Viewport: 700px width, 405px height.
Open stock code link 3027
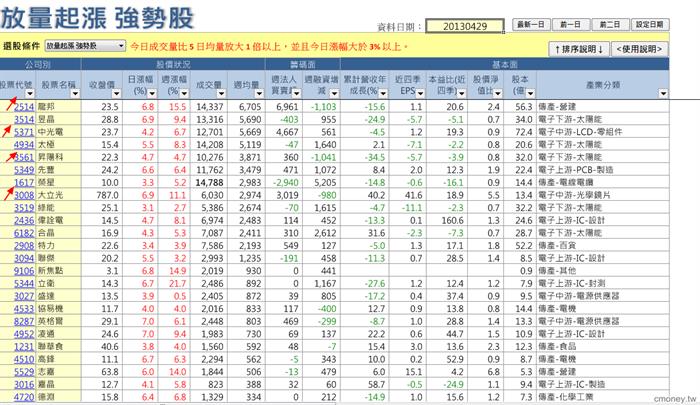pos(24,296)
